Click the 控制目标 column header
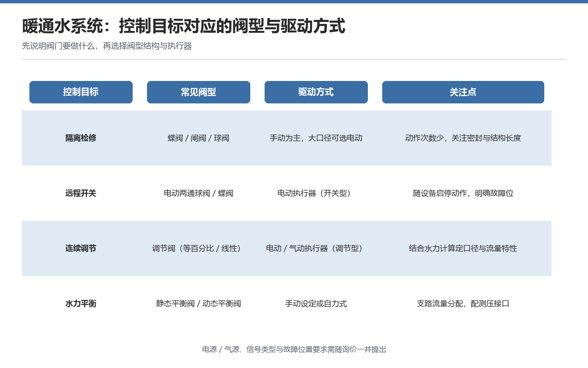Screen dimensions: 588x368 81,92
